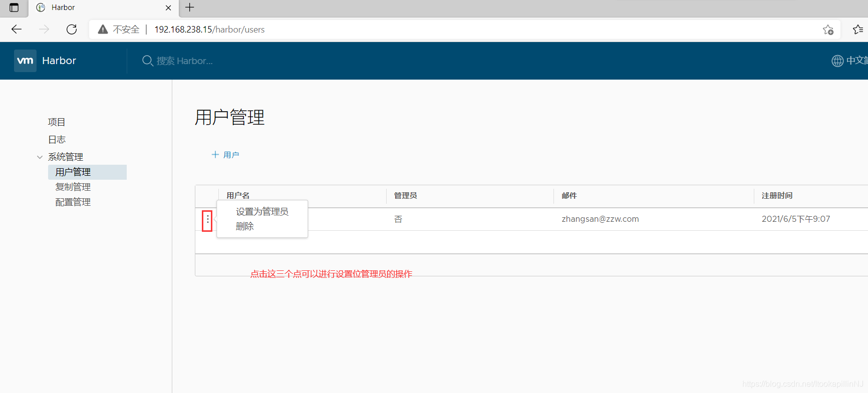Screen dimensions: 868x393
Task: Open 项目 in the sidebar
Action: point(57,122)
